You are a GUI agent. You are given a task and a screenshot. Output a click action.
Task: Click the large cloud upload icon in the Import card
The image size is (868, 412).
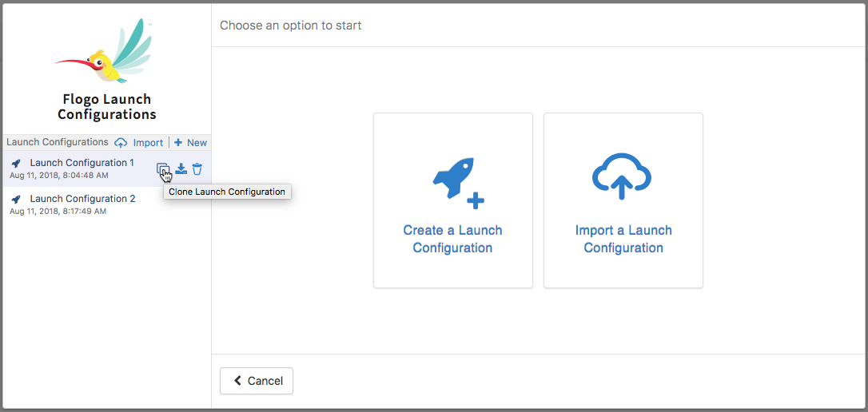(622, 177)
